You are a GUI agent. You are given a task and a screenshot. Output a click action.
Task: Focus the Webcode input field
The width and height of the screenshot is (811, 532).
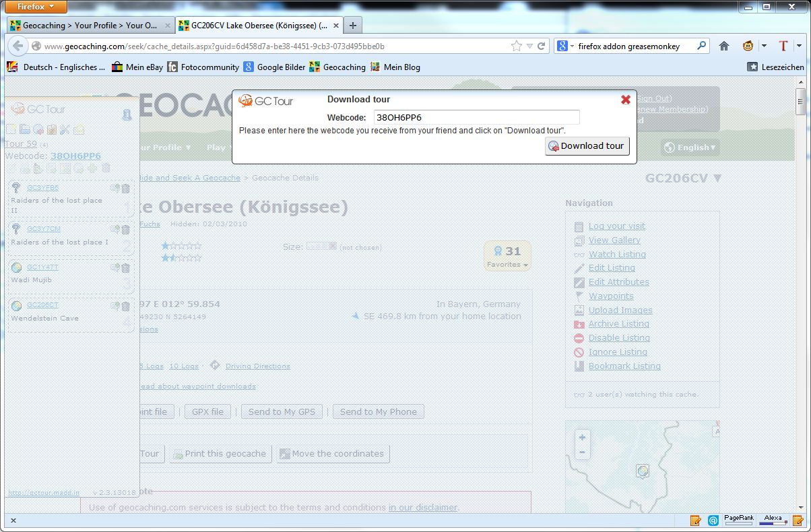pyautogui.click(x=477, y=117)
